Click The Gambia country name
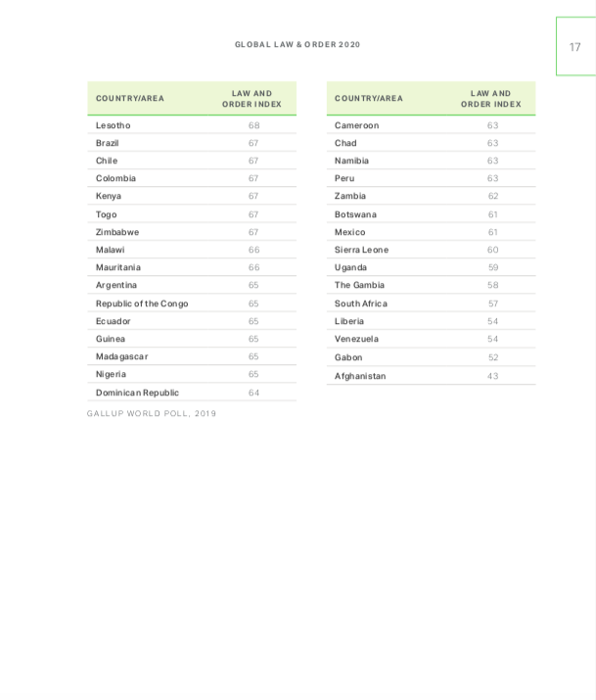Image resolution: width=596 pixels, height=700 pixels. [x=359, y=285]
